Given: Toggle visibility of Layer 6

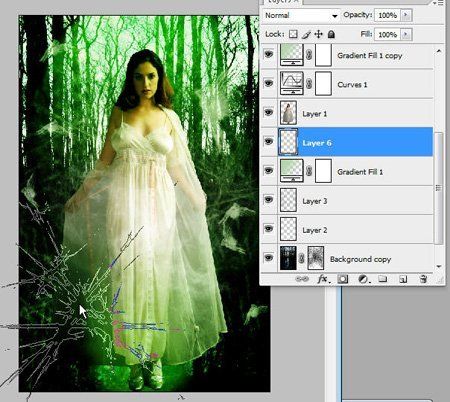Looking at the screenshot, I should coord(269,141).
